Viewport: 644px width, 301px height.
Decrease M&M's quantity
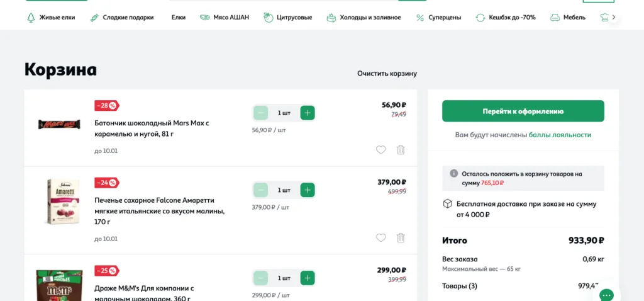pyautogui.click(x=260, y=278)
